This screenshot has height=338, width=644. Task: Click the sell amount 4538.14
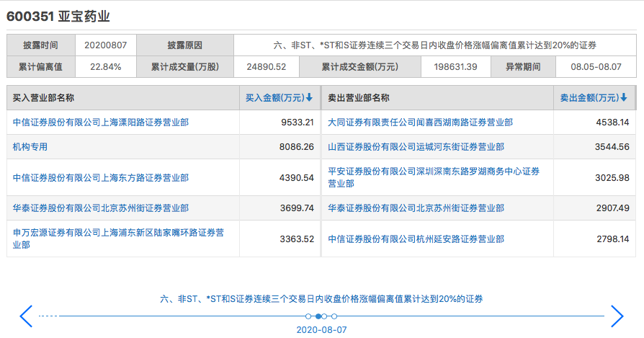[x=612, y=123]
